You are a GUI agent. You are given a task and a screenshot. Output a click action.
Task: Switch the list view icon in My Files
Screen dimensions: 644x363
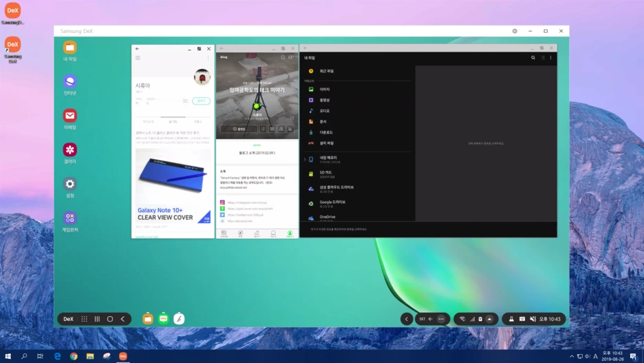[543, 58]
